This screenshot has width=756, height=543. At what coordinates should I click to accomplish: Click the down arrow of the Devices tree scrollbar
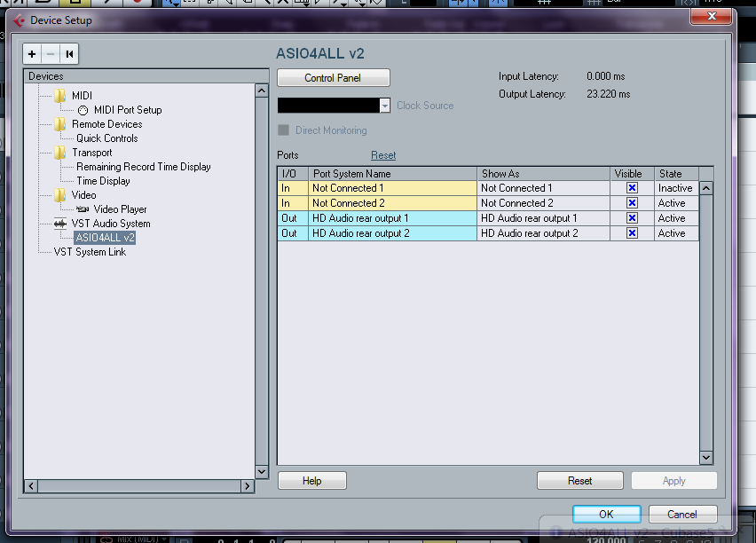pyautogui.click(x=262, y=472)
